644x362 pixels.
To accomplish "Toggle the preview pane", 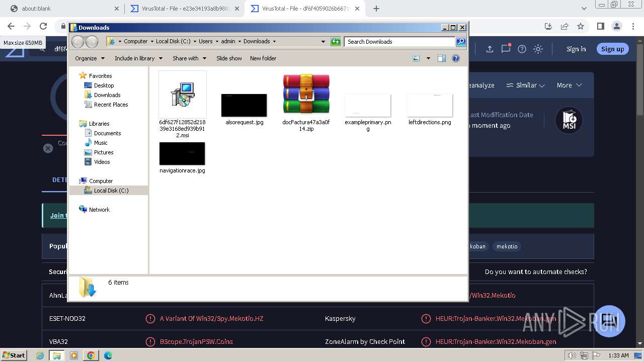I will tap(442, 58).
